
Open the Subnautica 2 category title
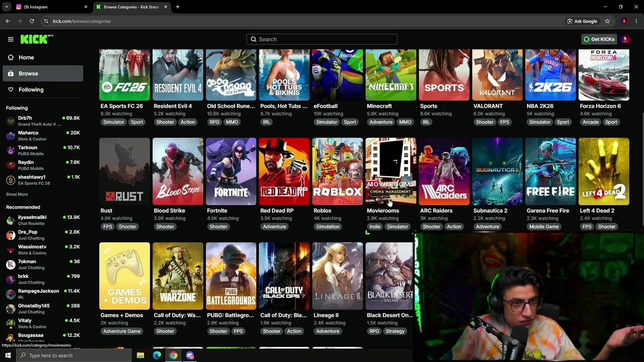pyautogui.click(x=491, y=211)
